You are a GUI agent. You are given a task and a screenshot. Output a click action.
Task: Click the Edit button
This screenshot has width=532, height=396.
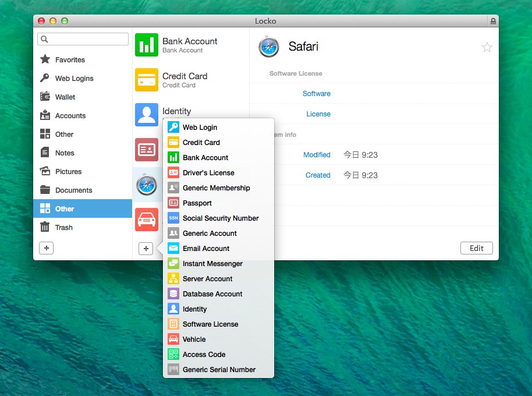(476, 248)
